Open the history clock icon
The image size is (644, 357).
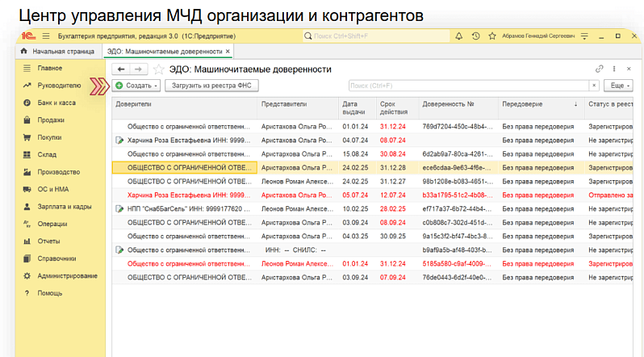[475, 36]
